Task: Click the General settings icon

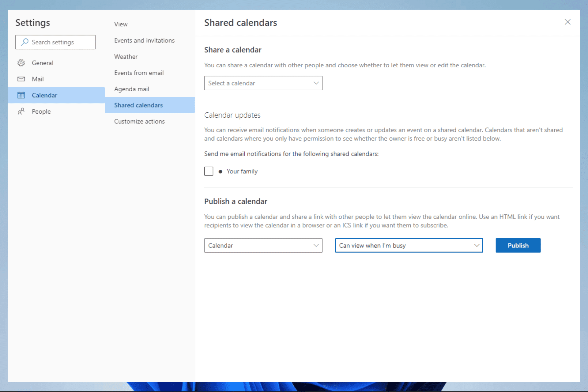Action: click(x=21, y=62)
